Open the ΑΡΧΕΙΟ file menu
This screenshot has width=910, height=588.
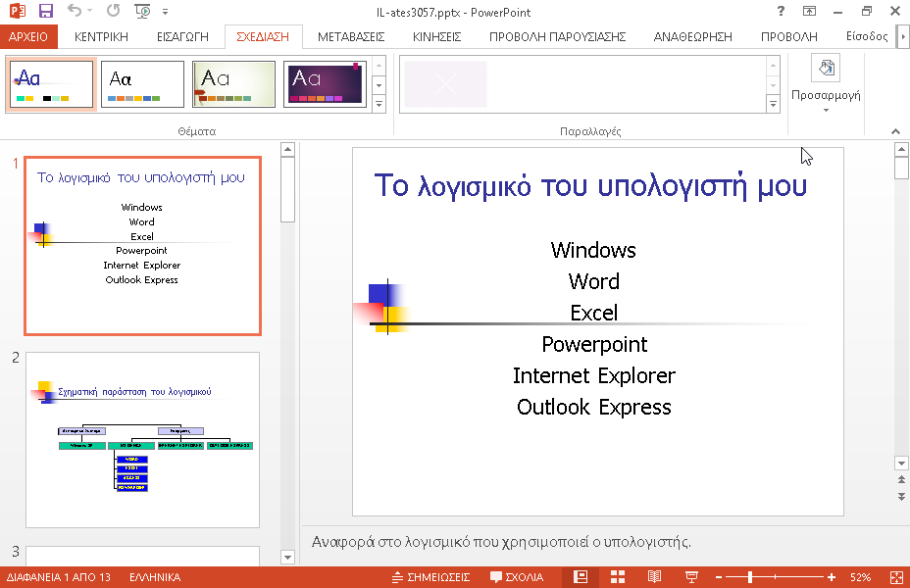point(28,36)
